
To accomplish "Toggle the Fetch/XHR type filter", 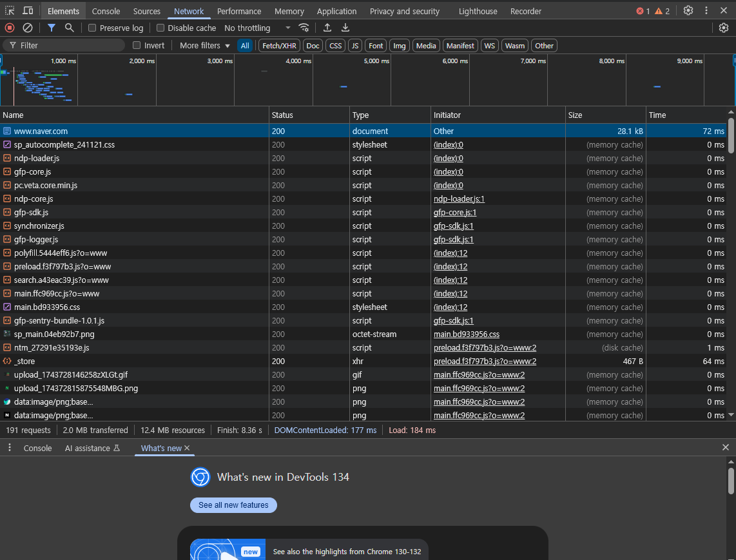I will point(279,46).
